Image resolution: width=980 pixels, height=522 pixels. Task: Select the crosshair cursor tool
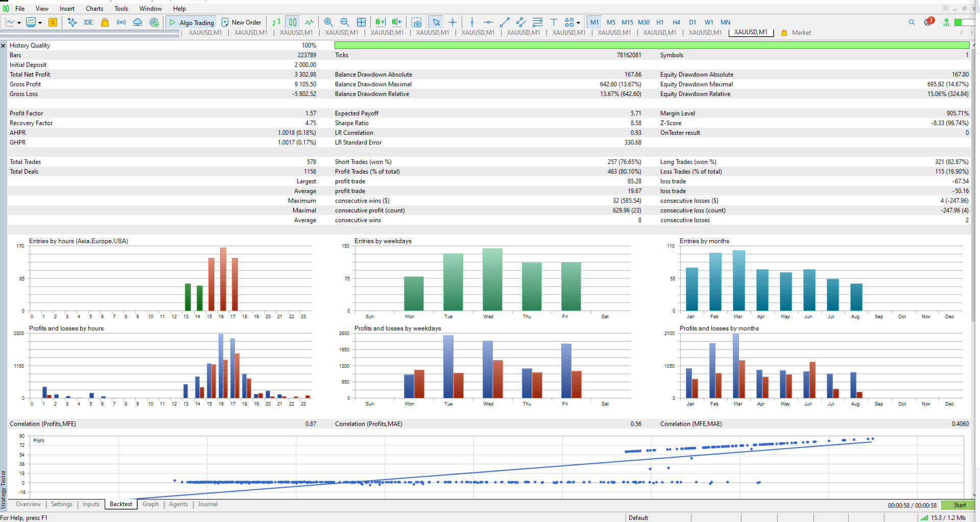point(452,22)
